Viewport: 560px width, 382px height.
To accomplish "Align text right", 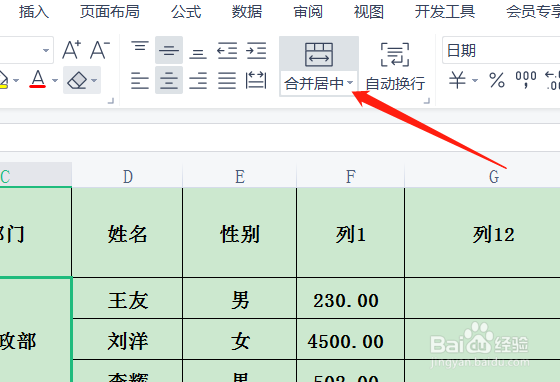I will pyautogui.click(x=198, y=80).
